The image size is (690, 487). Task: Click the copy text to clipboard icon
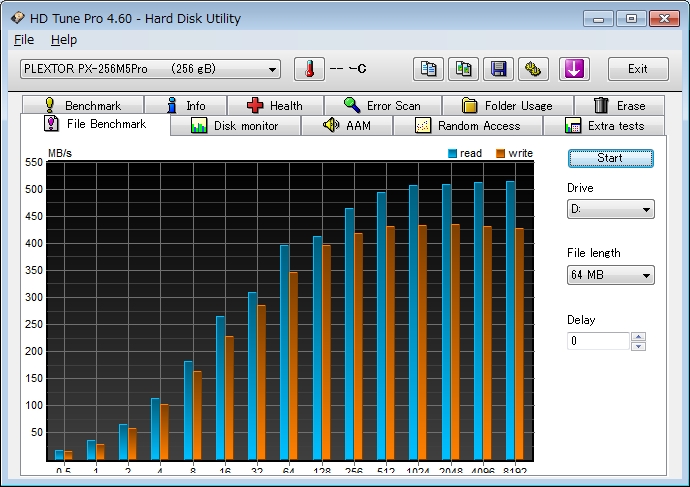(x=428, y=69)
